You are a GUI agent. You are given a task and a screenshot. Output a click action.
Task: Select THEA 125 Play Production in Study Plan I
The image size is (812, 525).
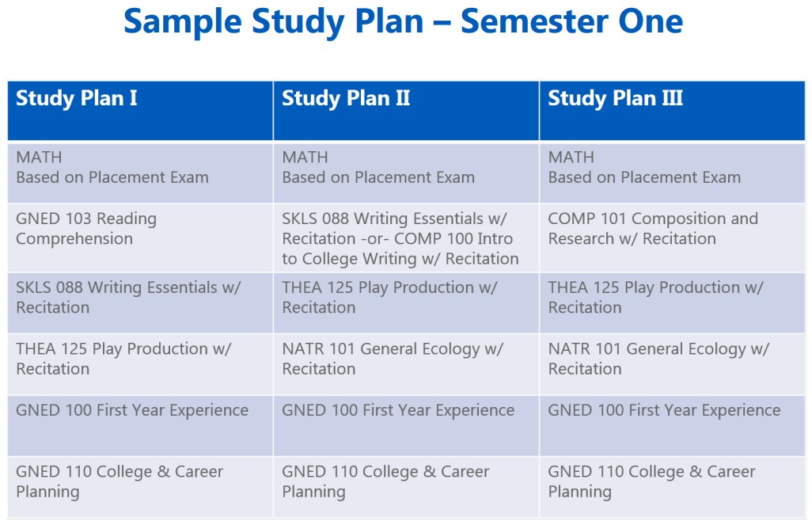123,359
